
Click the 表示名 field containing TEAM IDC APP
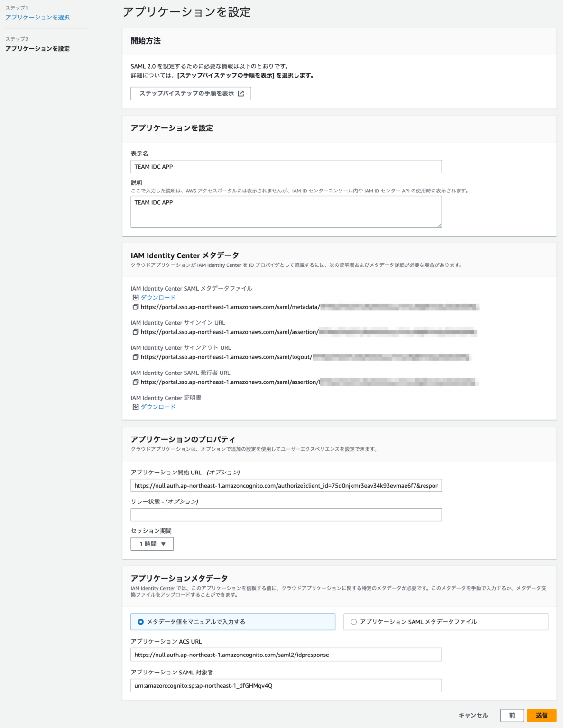286,166
